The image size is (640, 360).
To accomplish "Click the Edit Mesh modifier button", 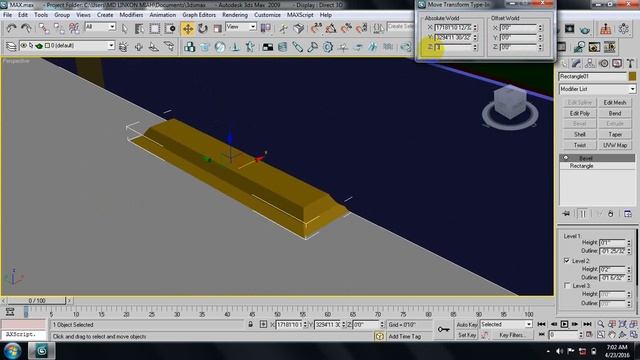I will click(x=615, y=102).
